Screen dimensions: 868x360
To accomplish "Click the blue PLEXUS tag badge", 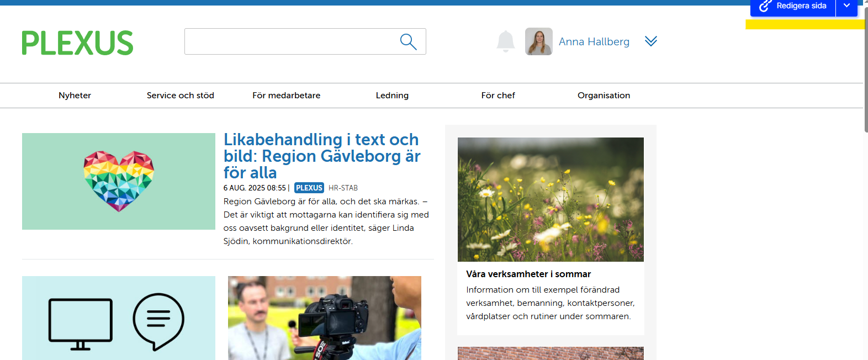I will 309,188.
